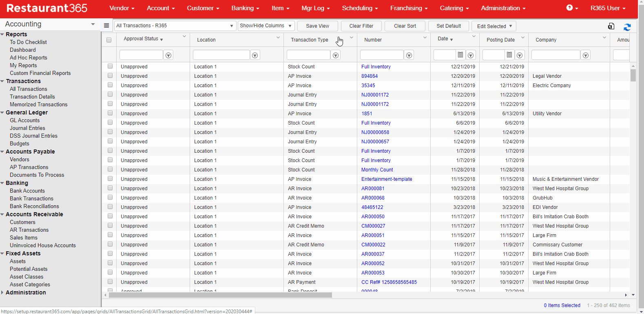Check the row for AR Credit Memo CM000027

pos(110,226)
